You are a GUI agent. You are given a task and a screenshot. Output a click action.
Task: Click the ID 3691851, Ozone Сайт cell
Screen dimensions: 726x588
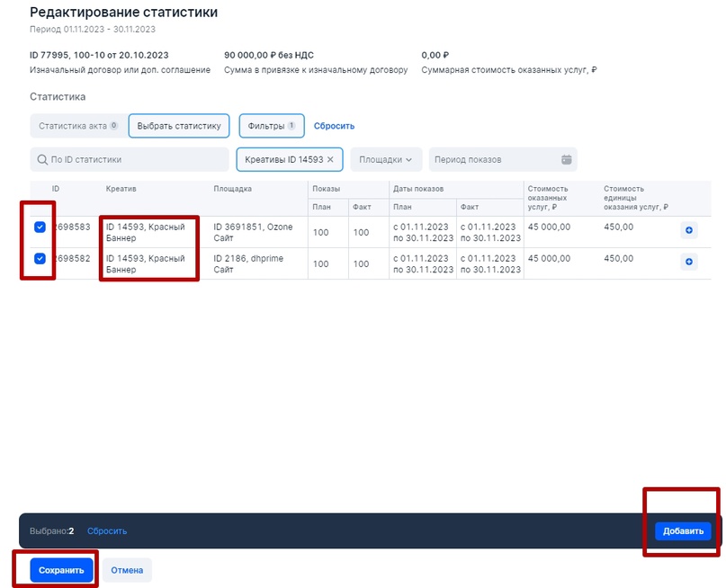[x=253, y=232]
